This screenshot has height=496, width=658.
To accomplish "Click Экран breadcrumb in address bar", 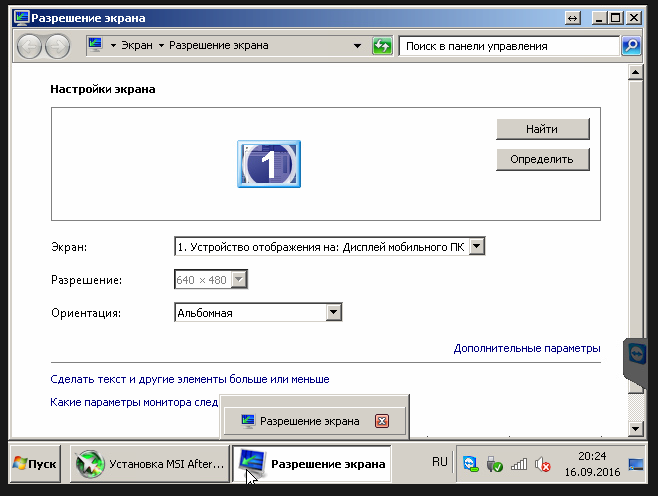I will pos(137,46).
